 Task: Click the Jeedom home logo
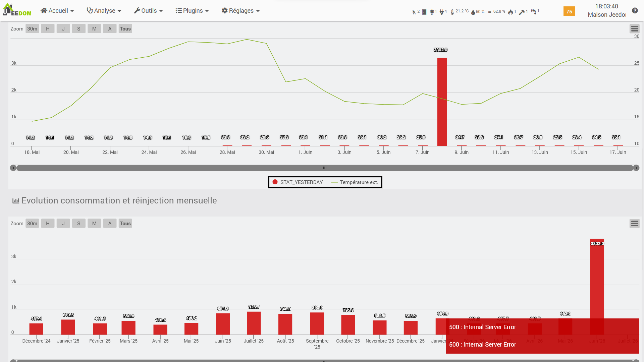coord(17,10)
